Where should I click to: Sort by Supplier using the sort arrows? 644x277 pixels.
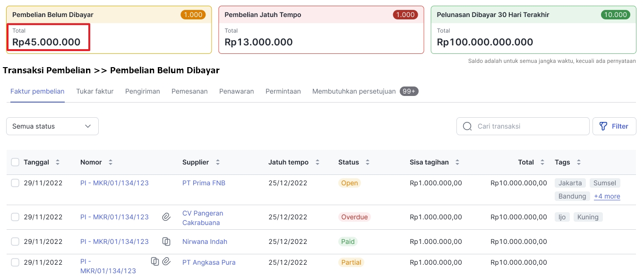coord(218,162)
